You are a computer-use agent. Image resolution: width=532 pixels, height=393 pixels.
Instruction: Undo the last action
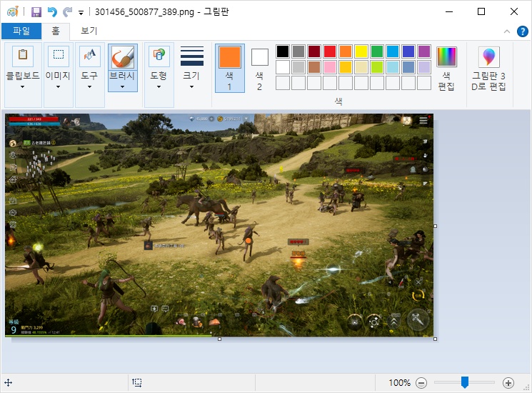52,12
